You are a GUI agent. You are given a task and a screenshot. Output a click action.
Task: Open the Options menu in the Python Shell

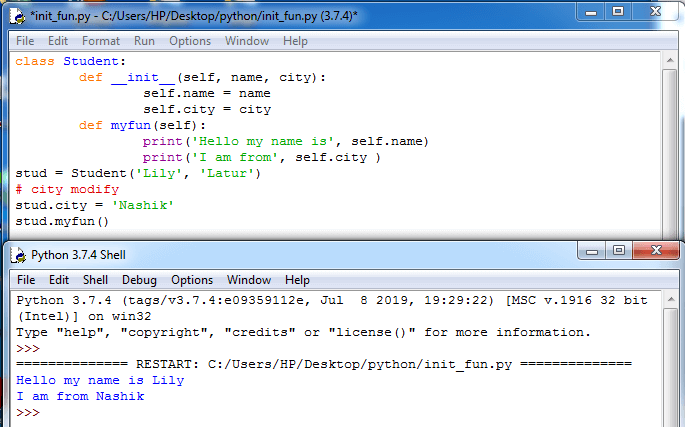click(192, 280)
